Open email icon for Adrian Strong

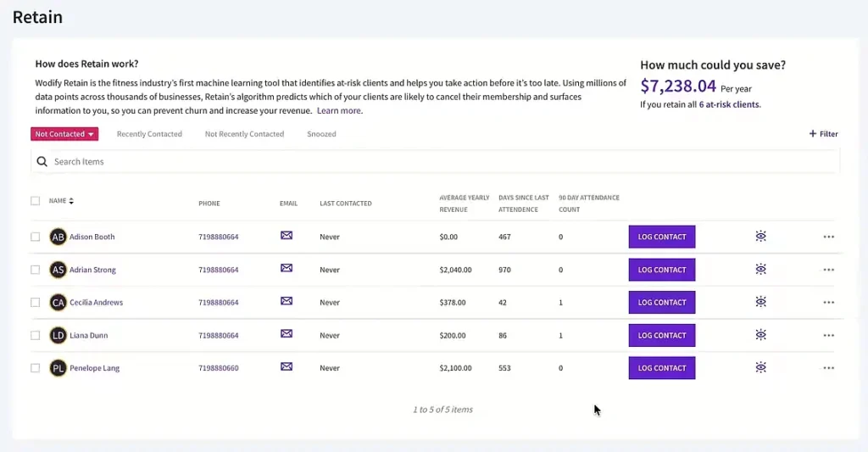coord(287,268)
